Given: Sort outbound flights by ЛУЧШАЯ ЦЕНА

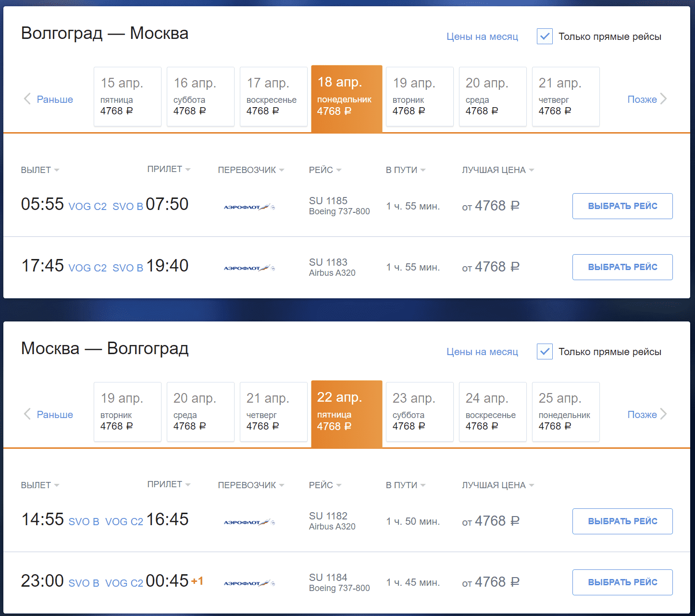Looking at the screenshot, I should 497,170.
